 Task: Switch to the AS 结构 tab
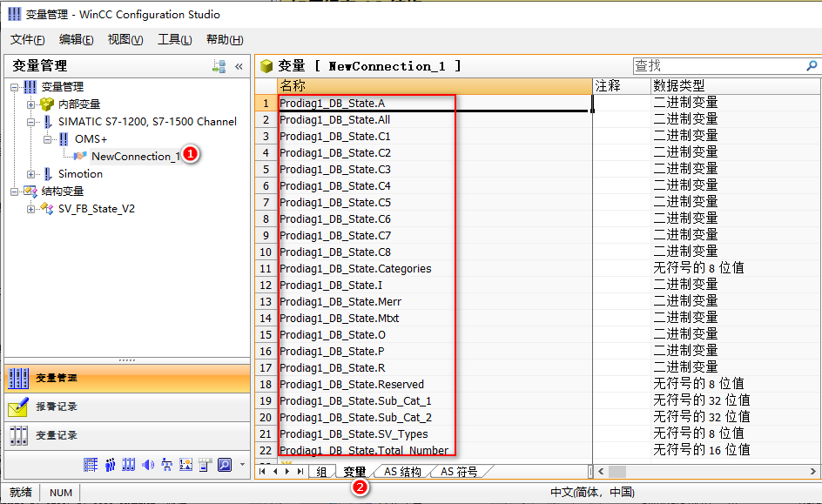click(403, 472)
